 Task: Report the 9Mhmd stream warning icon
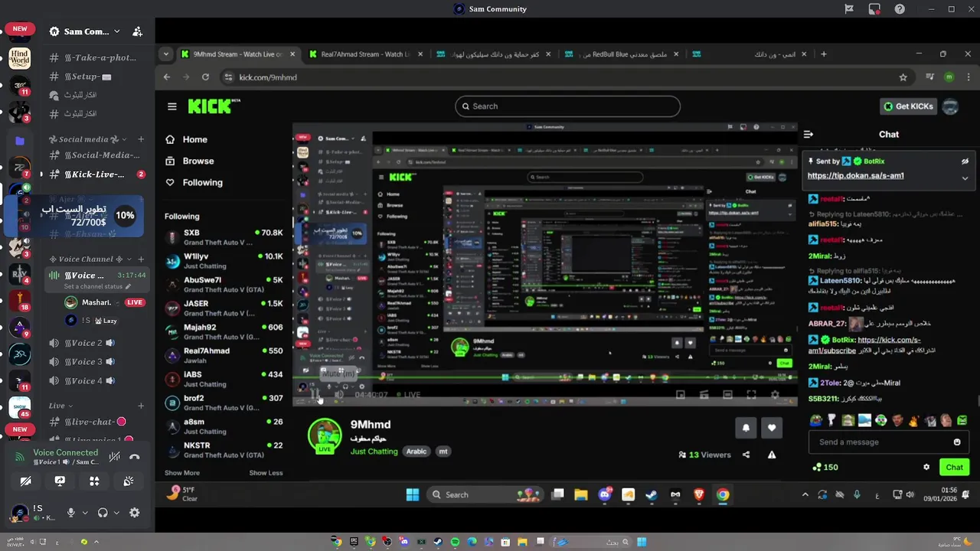[772, 455]
